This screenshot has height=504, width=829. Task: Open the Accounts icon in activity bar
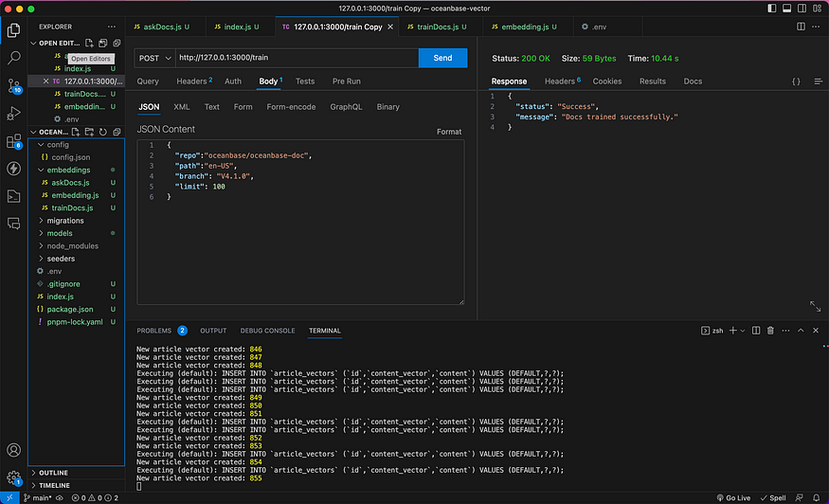pos(14,450)
